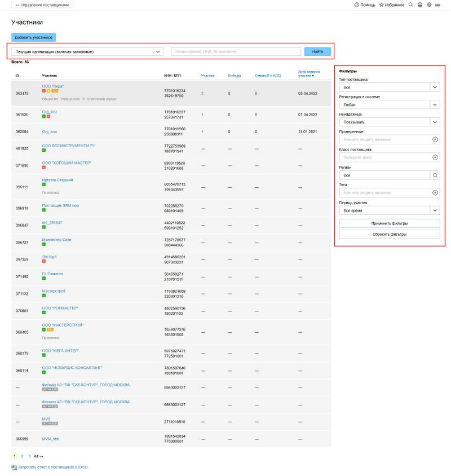The image size is (451, 476).
Task: Open settings via the gear icon
Action: (x=429, y=5)
